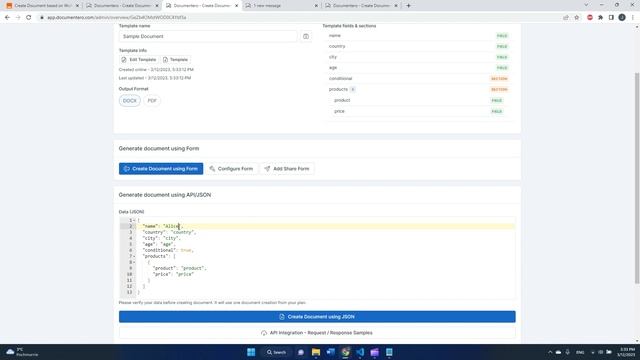Open the Chrome three-dot menu

pos(633,18)
